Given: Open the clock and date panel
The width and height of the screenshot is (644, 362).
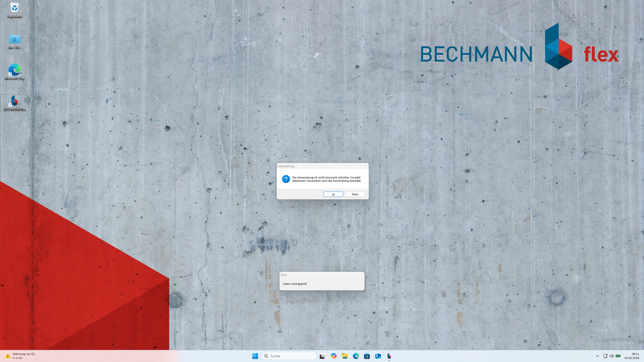Looking at the screenshot, I should coord(632,356).
